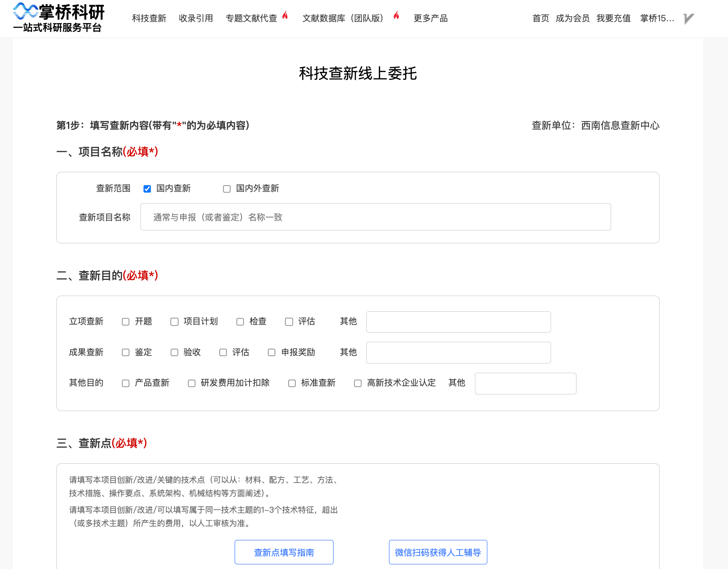Open the 查新点填写指南 button

[x=284, y=552]
